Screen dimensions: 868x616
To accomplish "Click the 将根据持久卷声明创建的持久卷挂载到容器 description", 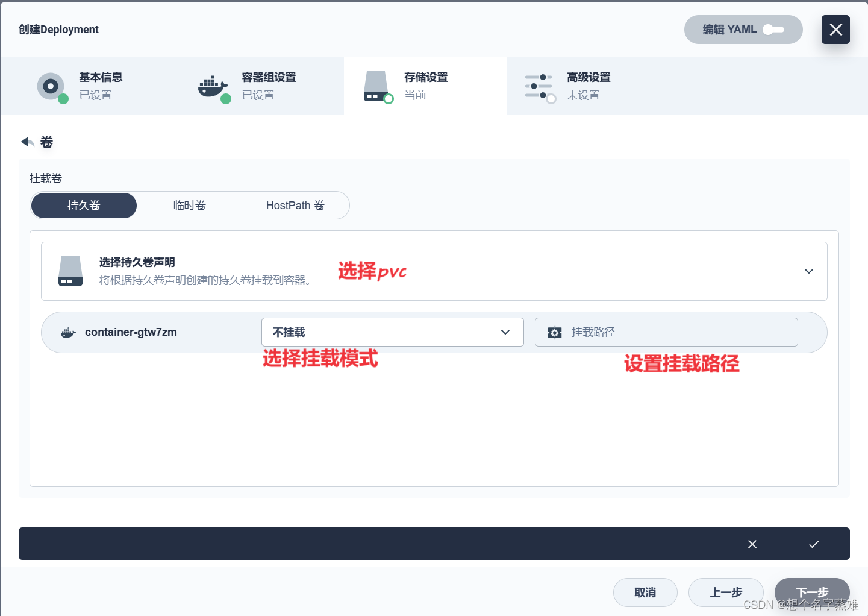I will tap(205, 280).
